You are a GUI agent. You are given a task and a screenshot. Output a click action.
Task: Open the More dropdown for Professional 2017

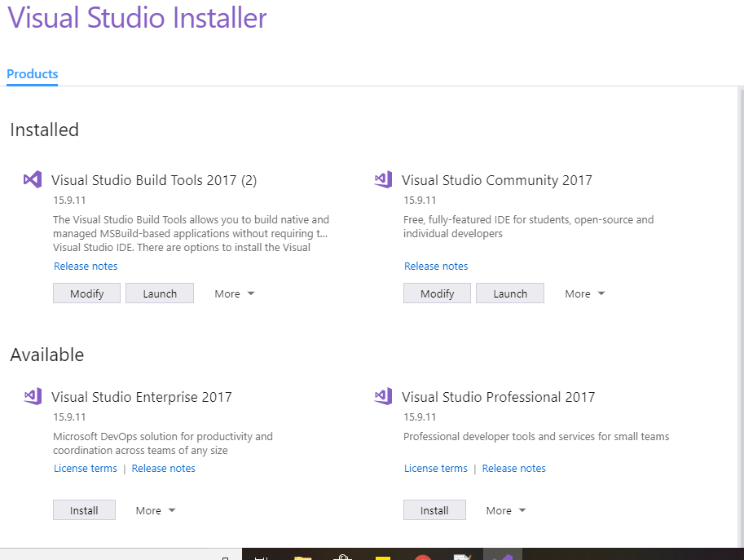(x=506, y=510)
